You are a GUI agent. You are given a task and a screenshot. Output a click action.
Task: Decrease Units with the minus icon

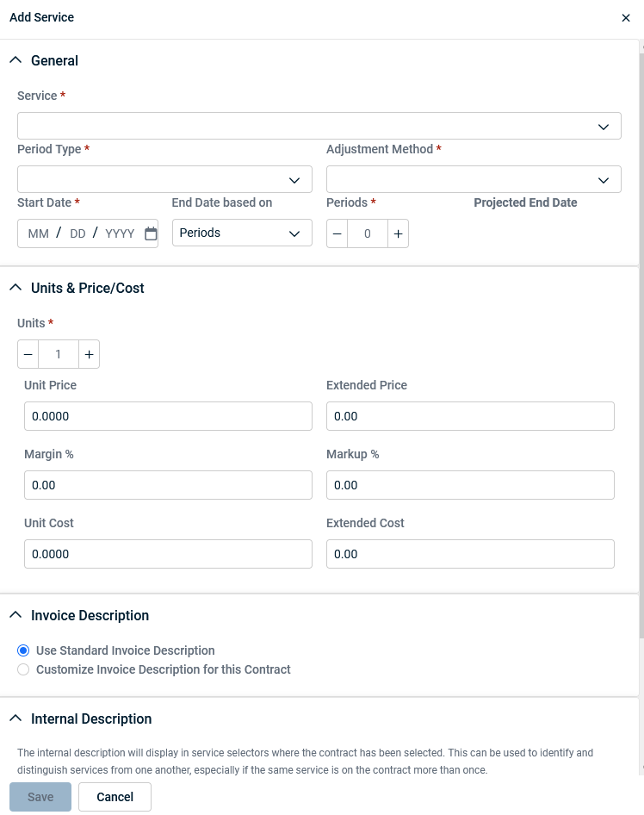point(28,354)
